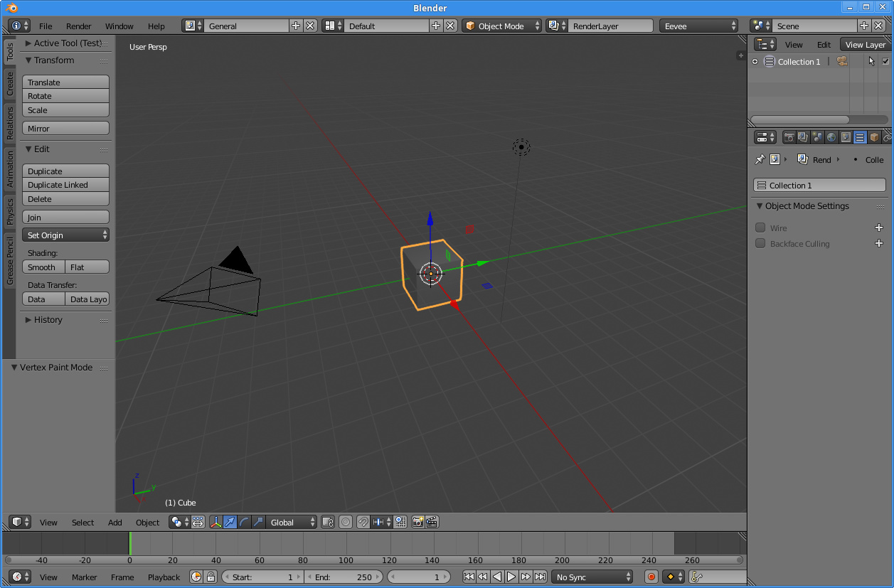Screen dimensions: 894x588
Task: Click the Duplicate button in the Edit panel
Action: click(65, 171)
